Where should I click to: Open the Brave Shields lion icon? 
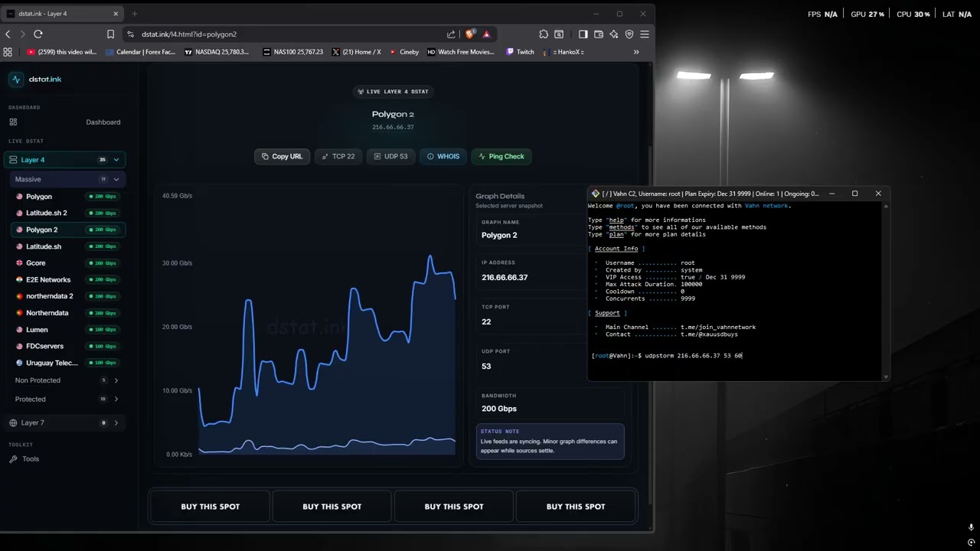[470, 34]
